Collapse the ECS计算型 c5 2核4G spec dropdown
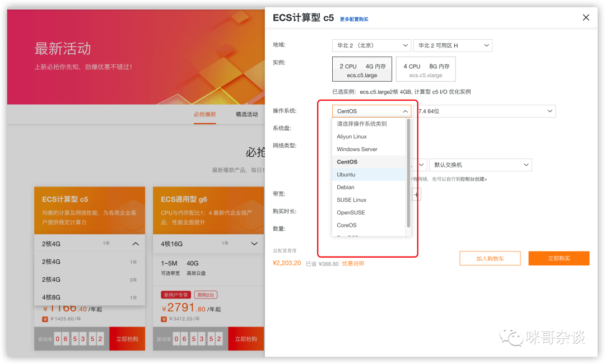This screenshot has height=364, width=605. click(90, 244)
